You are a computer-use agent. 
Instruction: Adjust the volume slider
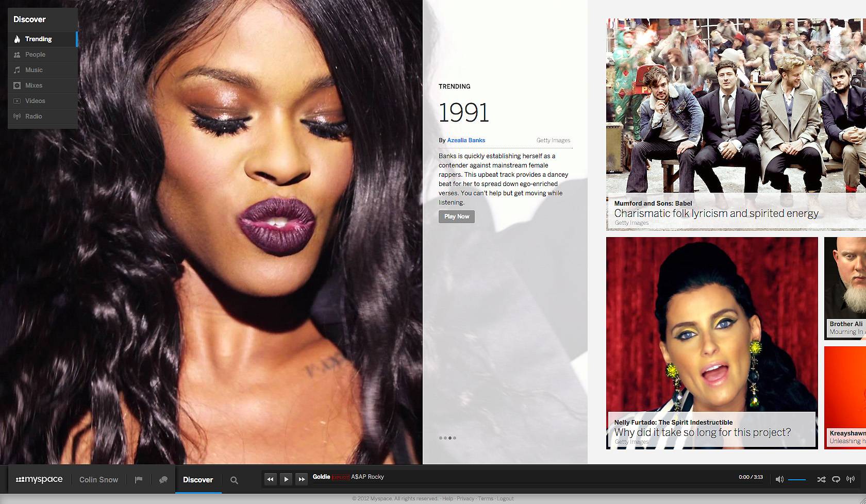[797, 479]
